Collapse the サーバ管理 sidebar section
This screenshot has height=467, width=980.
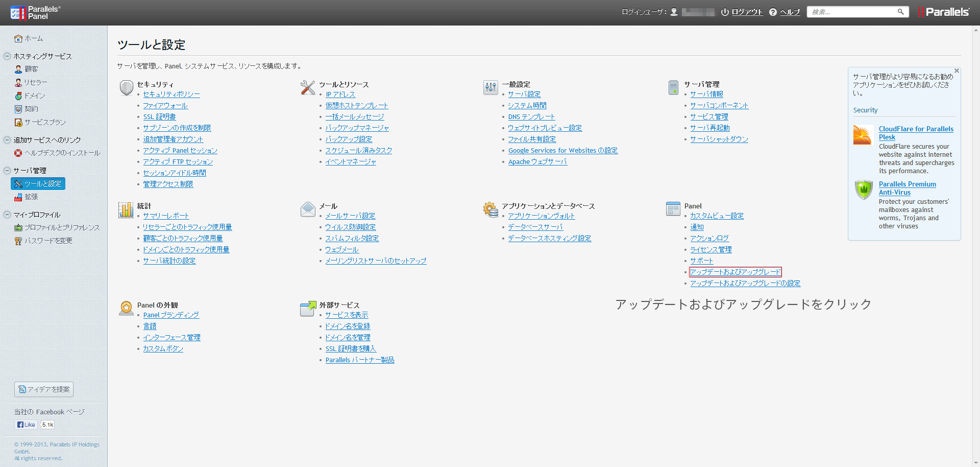(7, 171)
